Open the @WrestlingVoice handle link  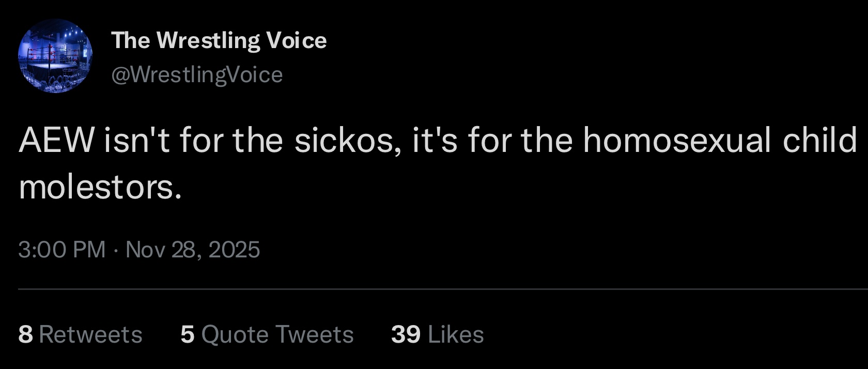point(197,75)
